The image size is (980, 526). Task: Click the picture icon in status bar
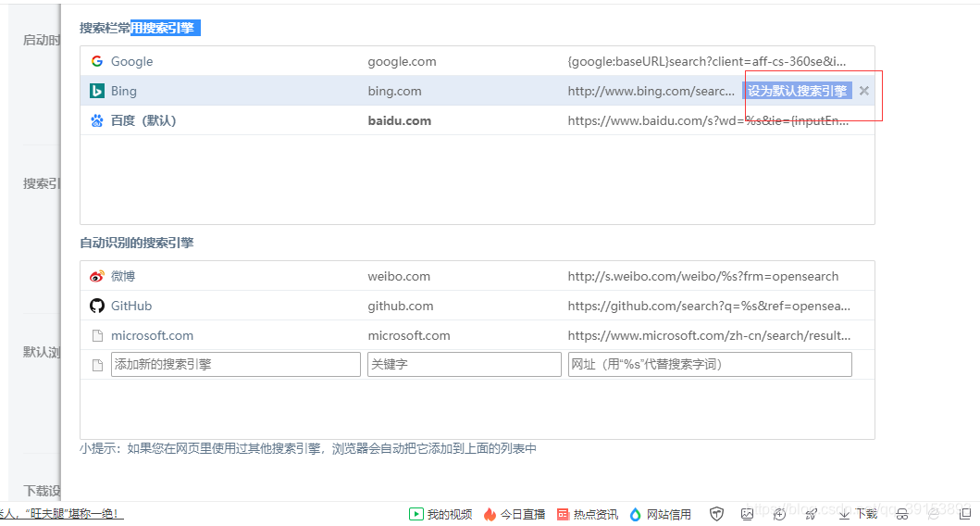(747, 514)
